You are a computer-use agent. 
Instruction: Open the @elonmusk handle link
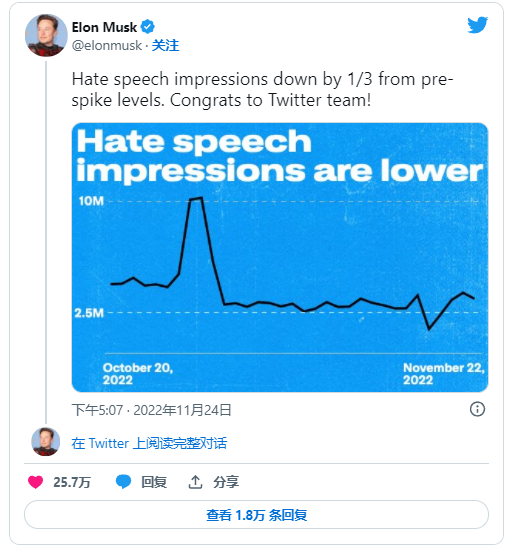coord(106,45)
